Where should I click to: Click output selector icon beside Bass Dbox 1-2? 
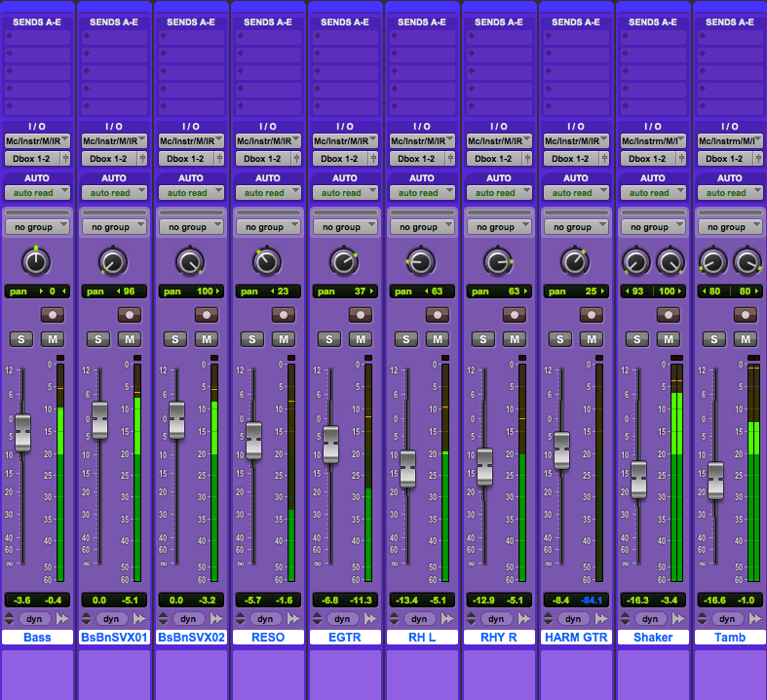(65, 159)
